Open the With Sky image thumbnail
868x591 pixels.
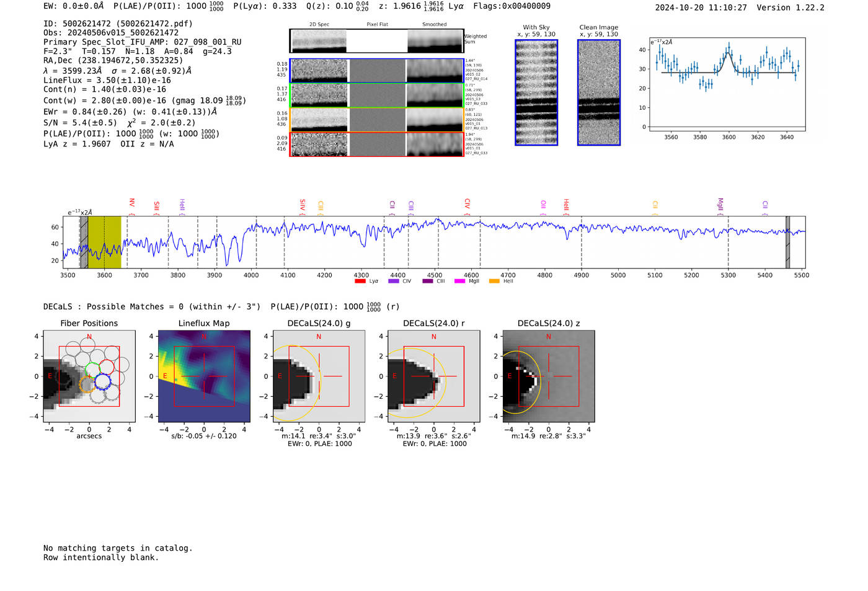point(536,93)
